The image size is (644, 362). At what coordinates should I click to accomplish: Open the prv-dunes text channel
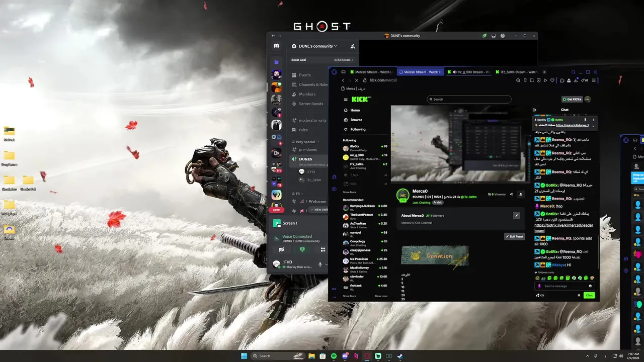tap(308, 149)
